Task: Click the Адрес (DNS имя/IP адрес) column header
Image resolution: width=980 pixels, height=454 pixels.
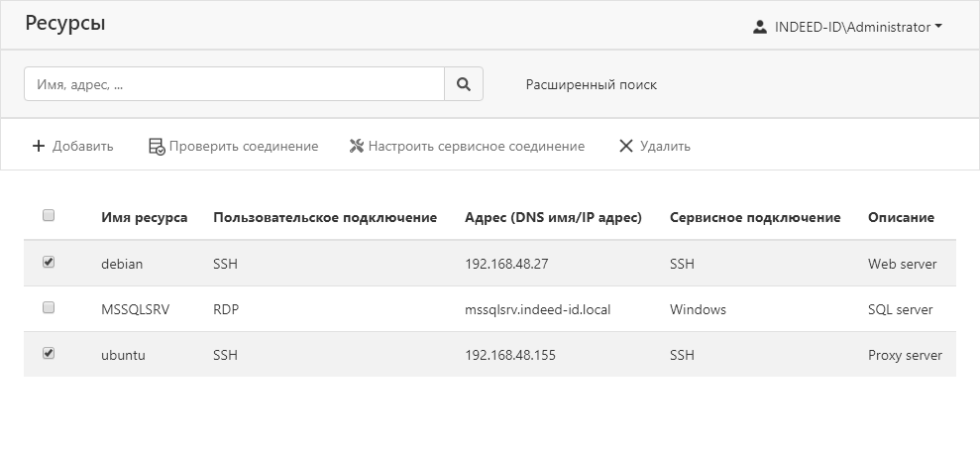Action: point(553,217)
